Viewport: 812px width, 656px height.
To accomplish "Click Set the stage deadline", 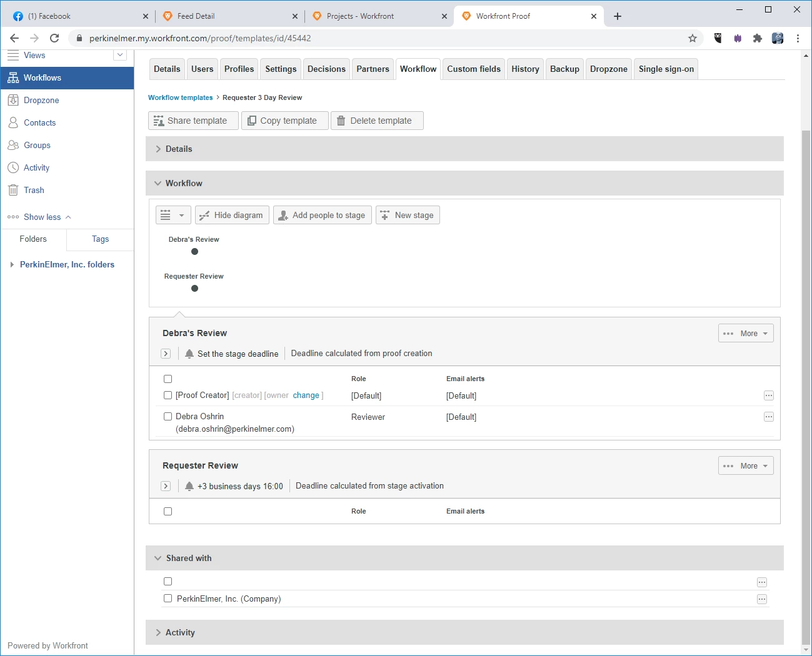I will [238, 354].
